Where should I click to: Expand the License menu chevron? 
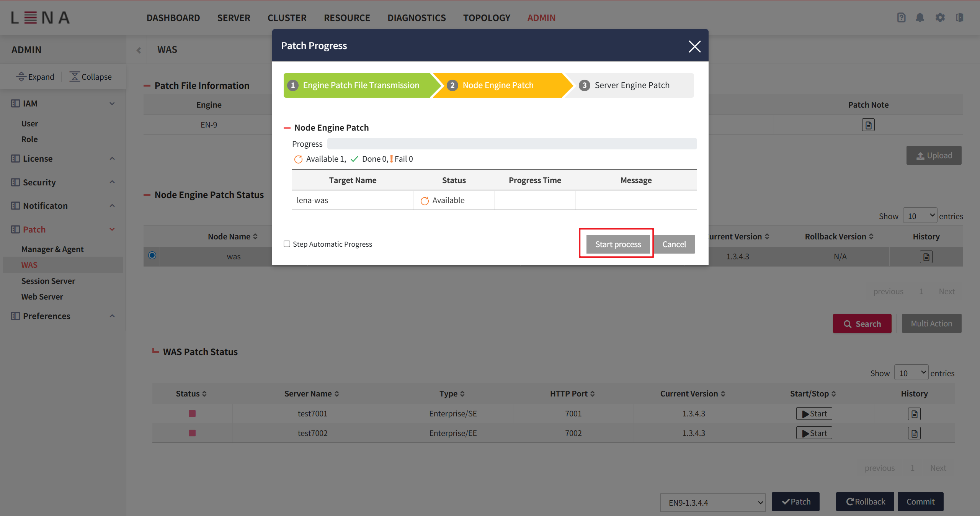(x=112, y=159)
